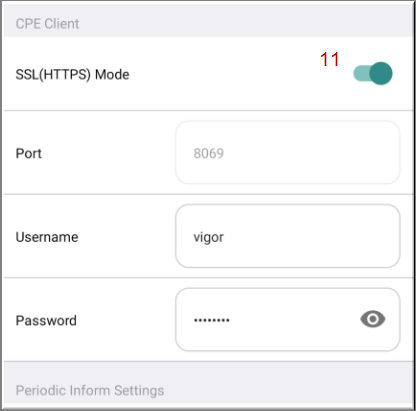Click the red number 11 annotation
416x411 pixels.
point(329,59)
